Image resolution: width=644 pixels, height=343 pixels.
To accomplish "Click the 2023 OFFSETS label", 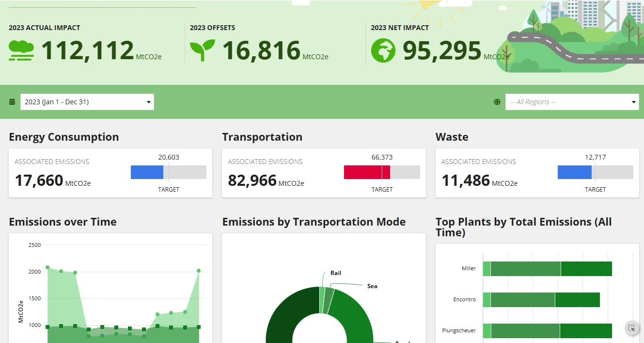I will [x=213, y=28].
